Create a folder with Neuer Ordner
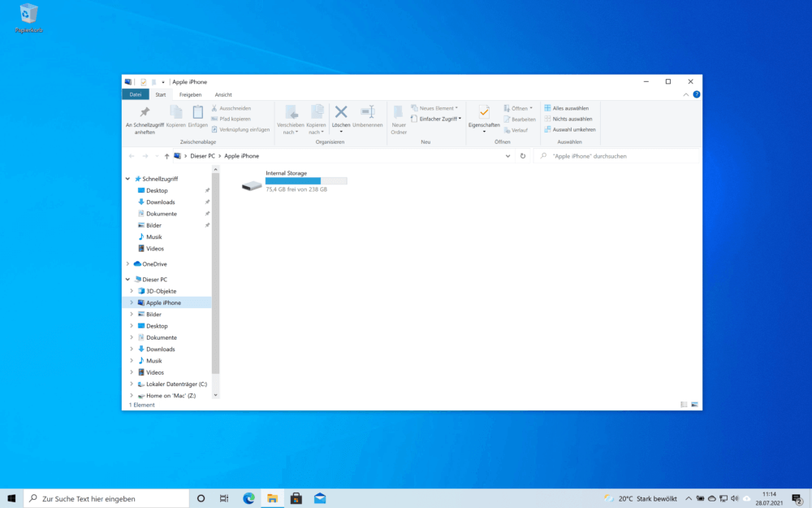The height and width of the screenshot is (508, 812). pos(399,119)
